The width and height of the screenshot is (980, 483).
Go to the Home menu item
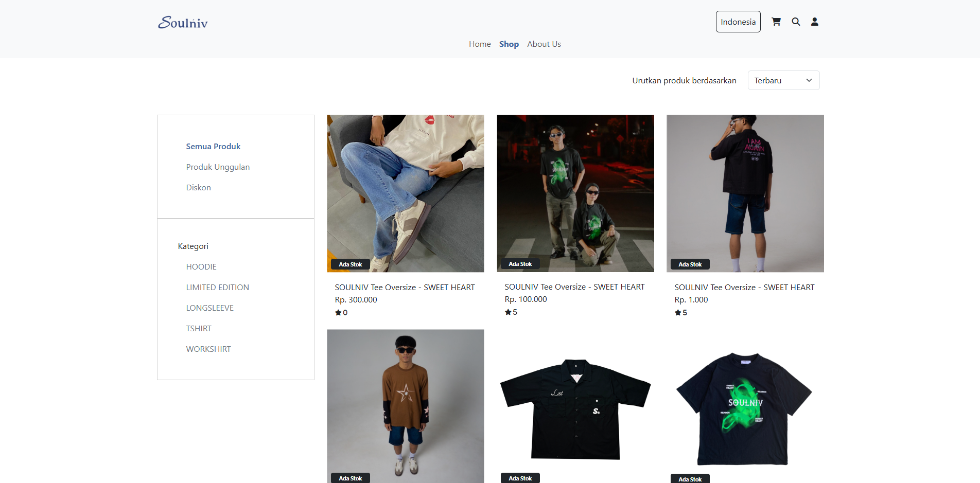(480, 44)
